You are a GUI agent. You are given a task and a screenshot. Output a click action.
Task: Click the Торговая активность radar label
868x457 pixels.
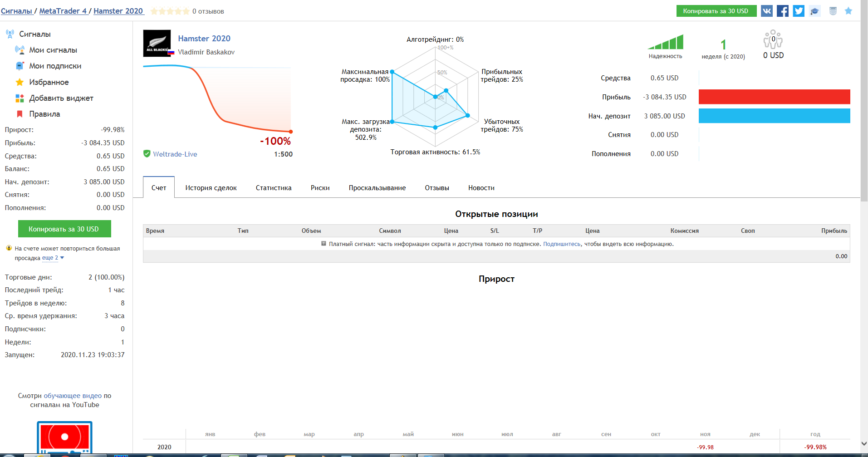click(x=435, y=152)
